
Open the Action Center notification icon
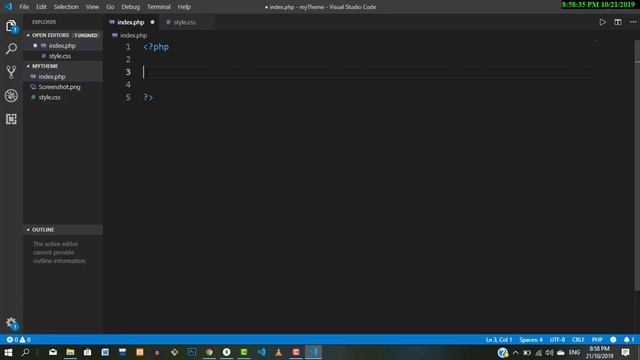point(625,352)
